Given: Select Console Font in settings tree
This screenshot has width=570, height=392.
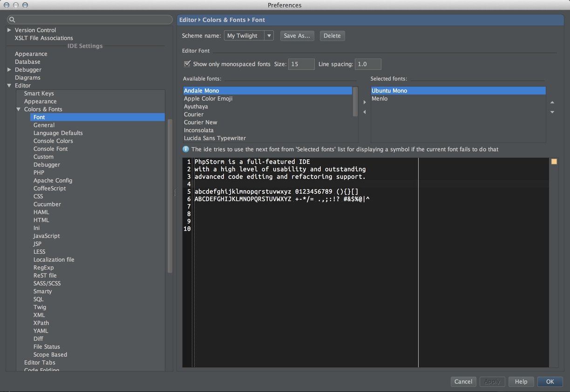Looking at the screenshot, I should point(50,149).
